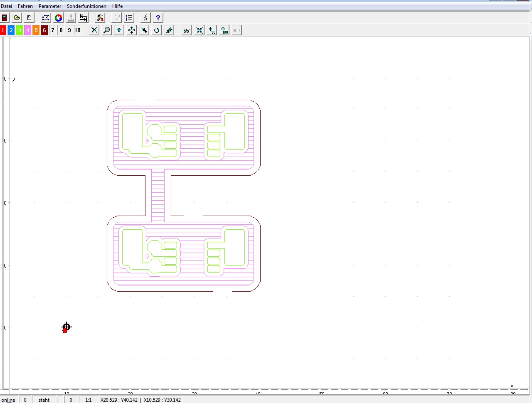Click the 'steht' status bar entry

click(44, 400)
